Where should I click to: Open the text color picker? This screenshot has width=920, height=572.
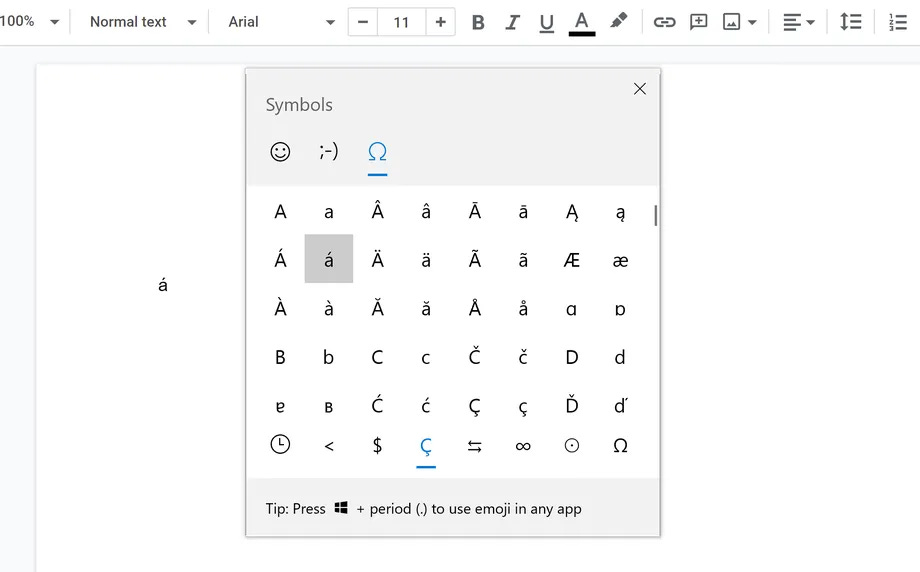582,22
